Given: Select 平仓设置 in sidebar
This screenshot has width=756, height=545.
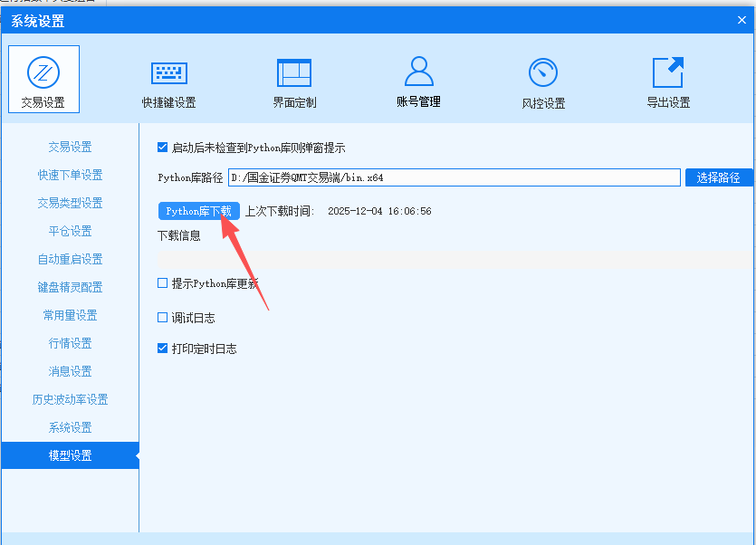Looking at the screenshot, I should (70, 231).
